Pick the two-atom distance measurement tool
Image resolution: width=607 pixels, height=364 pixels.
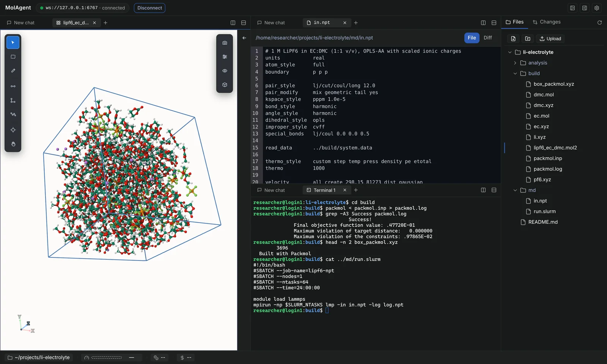pos(13,86)
